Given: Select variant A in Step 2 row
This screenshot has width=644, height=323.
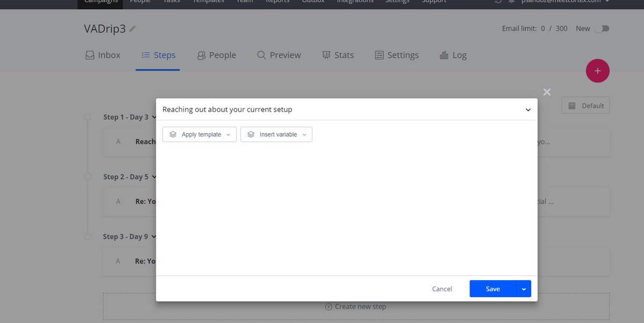Looking at the screenshot, I should (118, 202).
